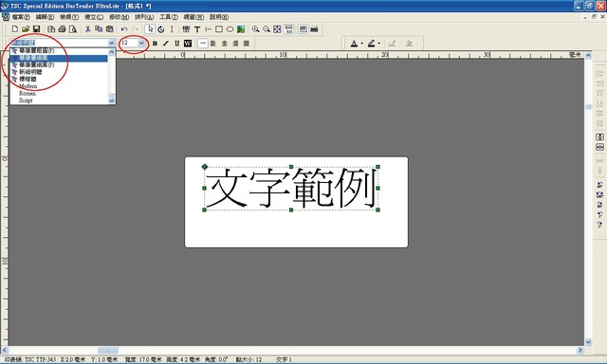Toggle Underline formatting button

[x=177, y=44]
